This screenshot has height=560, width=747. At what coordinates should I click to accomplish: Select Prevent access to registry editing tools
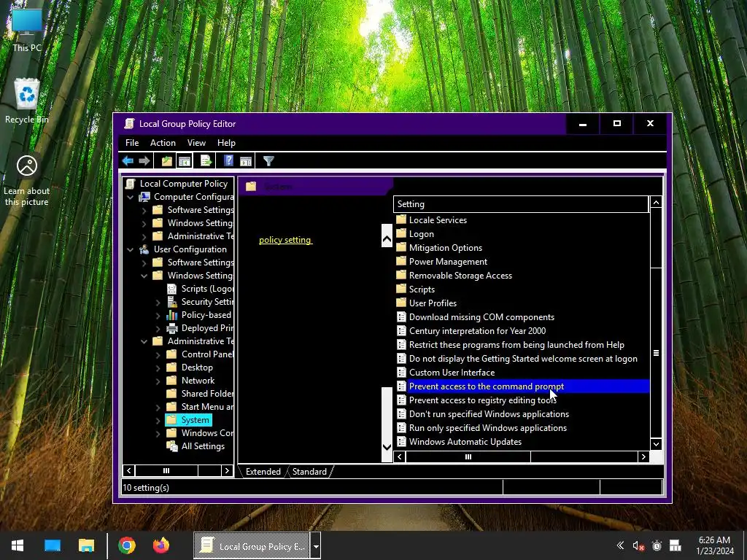(476, 400)
